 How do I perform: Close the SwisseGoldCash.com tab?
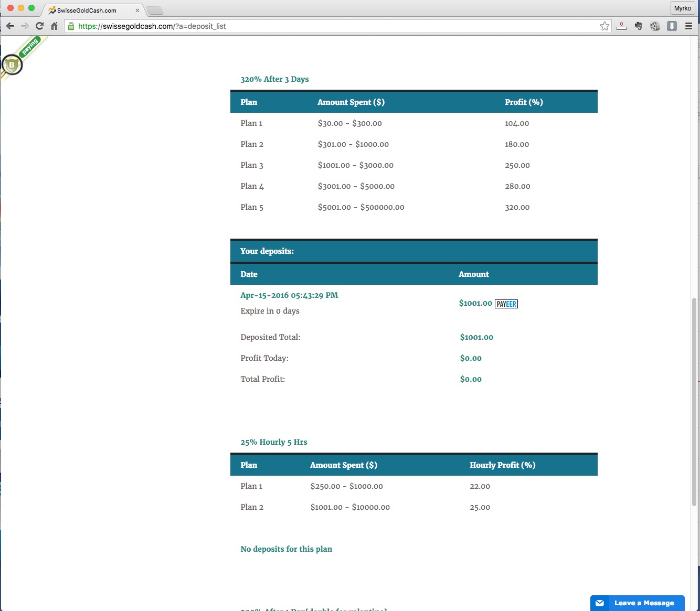137,10
